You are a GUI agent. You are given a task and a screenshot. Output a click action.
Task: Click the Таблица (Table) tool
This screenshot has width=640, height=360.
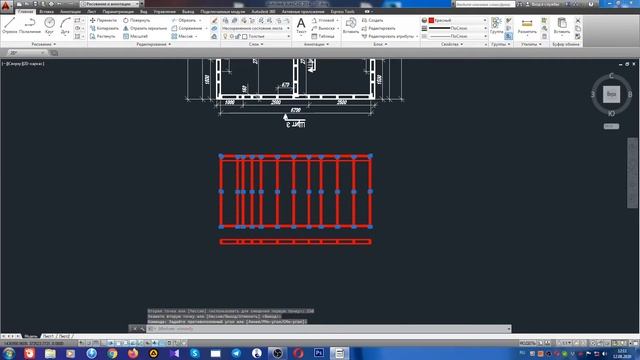323,36
